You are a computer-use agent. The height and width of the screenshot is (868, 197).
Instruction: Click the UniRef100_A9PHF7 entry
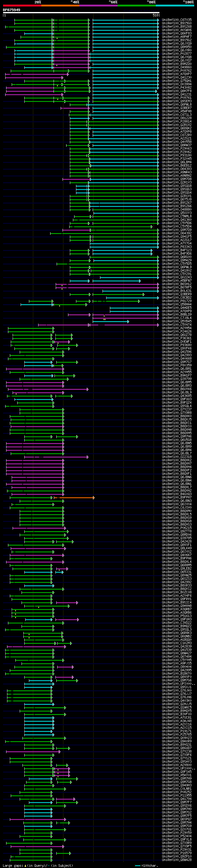(x=177, y=37)
